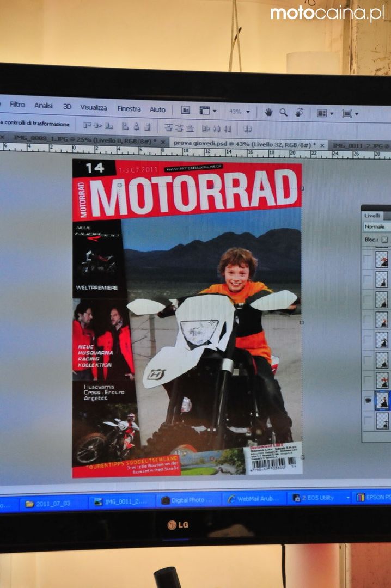Distribute layers by top edges
Viewport: 391px width, 588px height.
168,128
